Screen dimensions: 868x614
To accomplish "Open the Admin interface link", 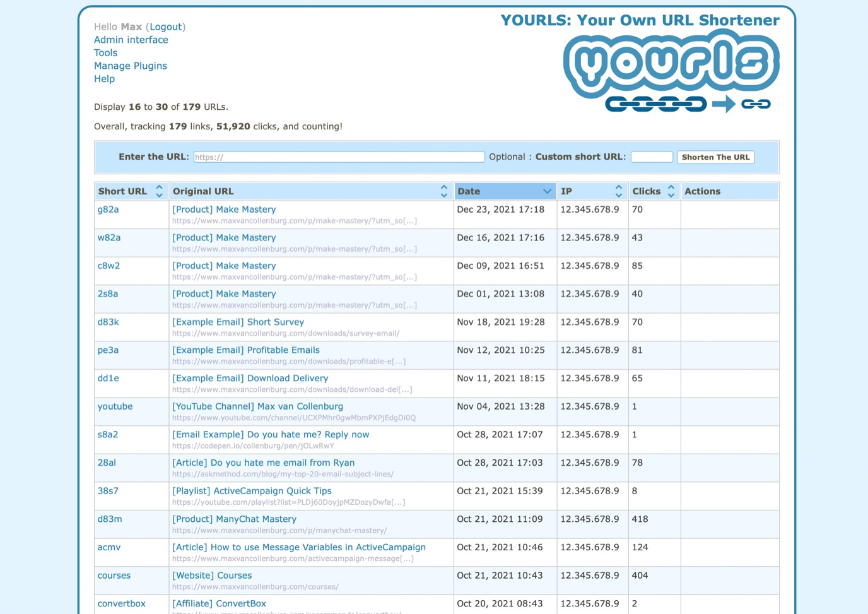I will 131,40.
